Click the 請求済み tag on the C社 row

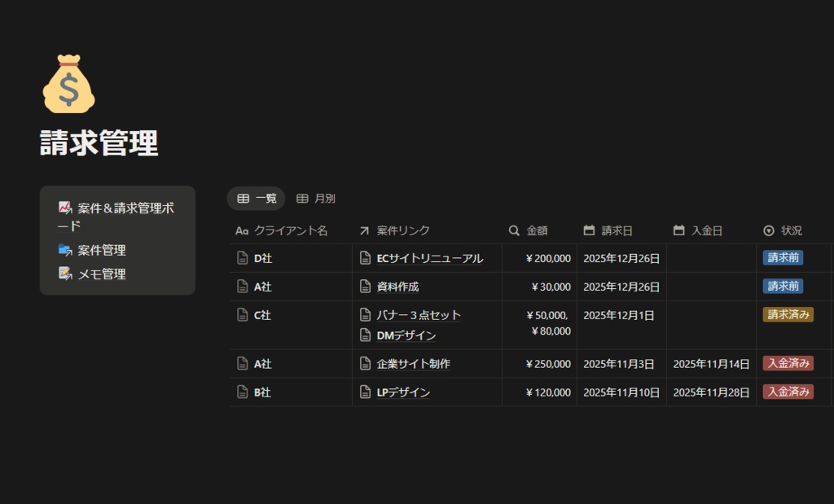click(788, 314)
